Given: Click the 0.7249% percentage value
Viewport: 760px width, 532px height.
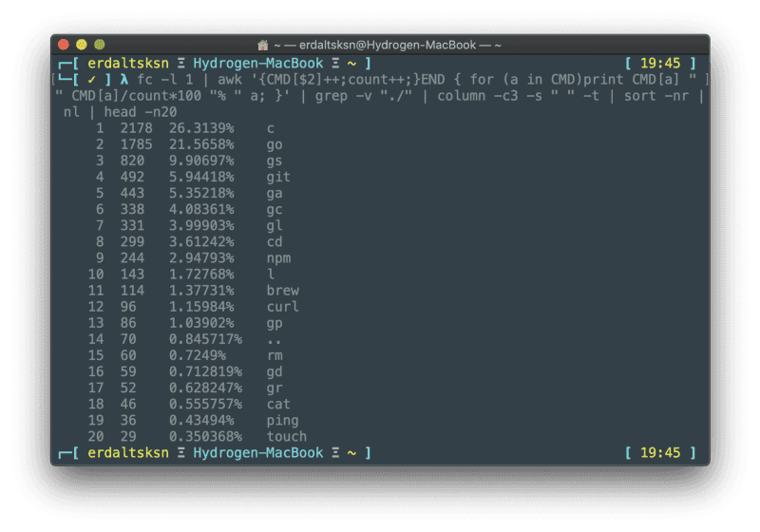Looking at the screenshot, I should (x=198, y=355).
